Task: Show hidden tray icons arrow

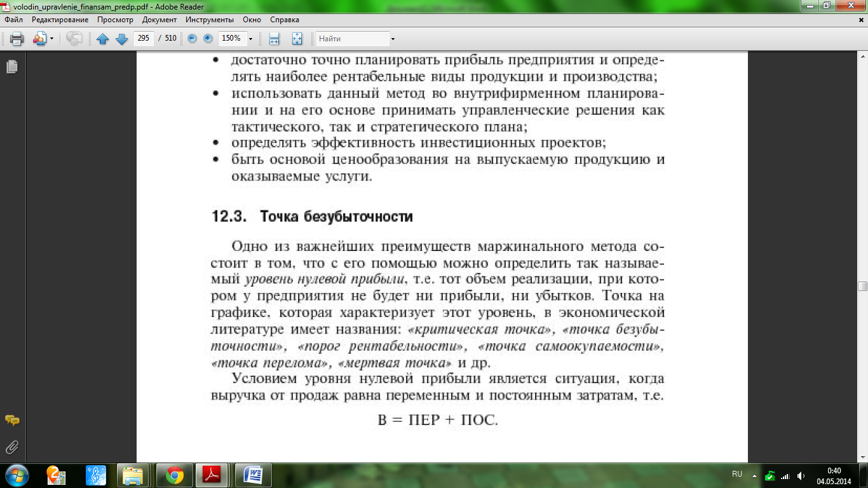Action: click(754, 475)
